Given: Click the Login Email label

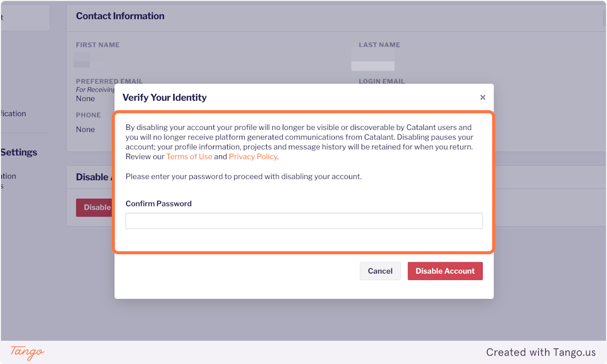Looking at the screenshot, I should tap(381, 81).
